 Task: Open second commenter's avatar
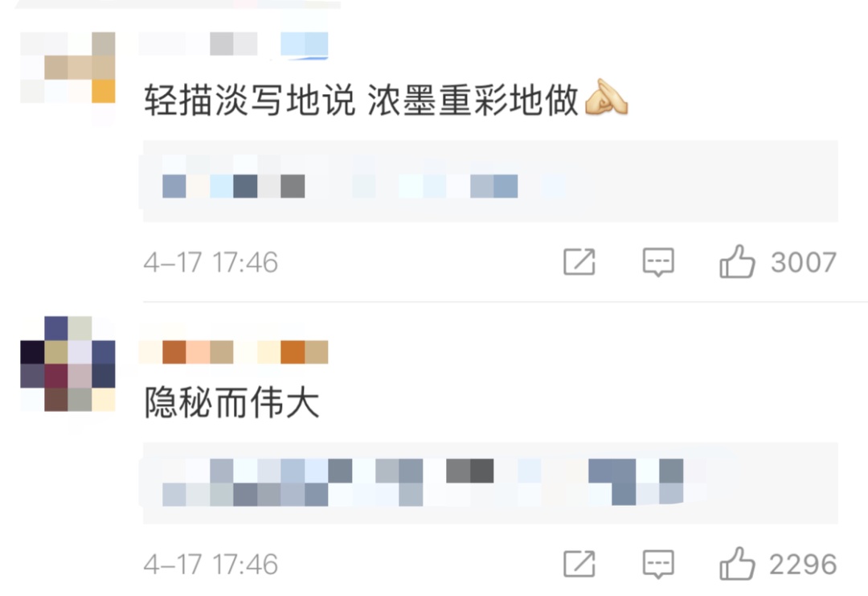[68, 364]
